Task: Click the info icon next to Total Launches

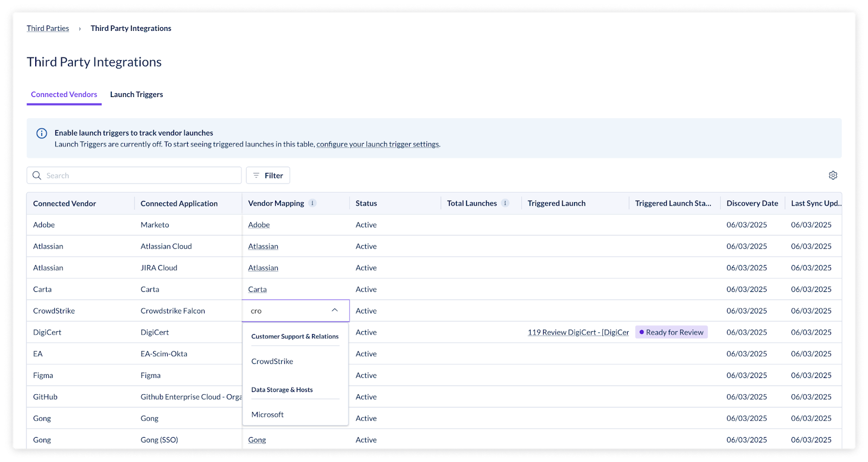Action: (505, 203)
